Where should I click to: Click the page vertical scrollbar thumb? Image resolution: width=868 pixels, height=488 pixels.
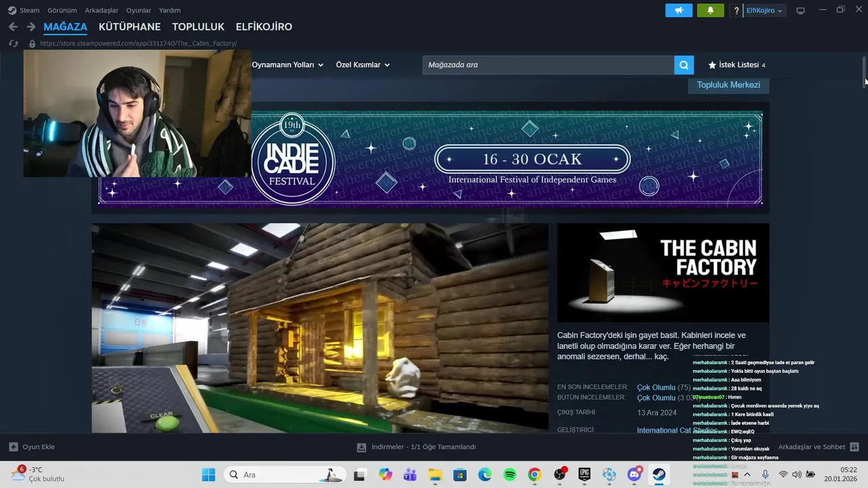pyautogui.click(x=864, y=71)
